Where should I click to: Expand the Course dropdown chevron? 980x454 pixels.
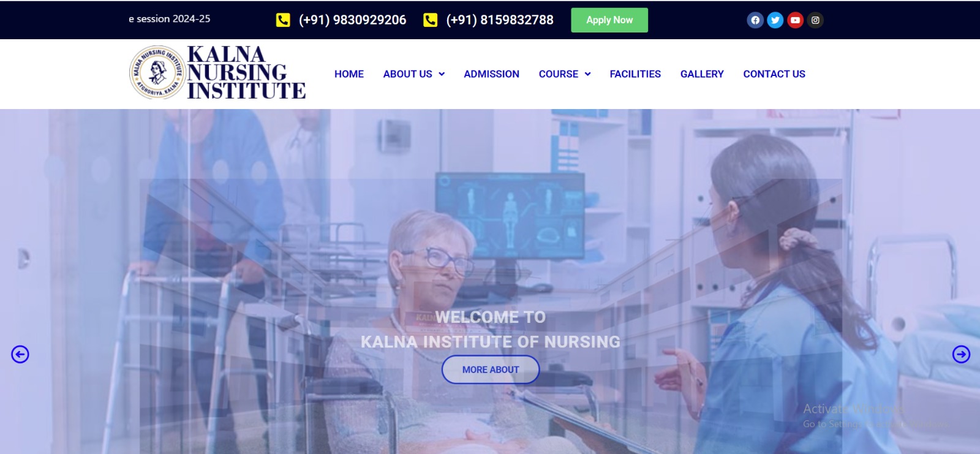tap(588, 74)
